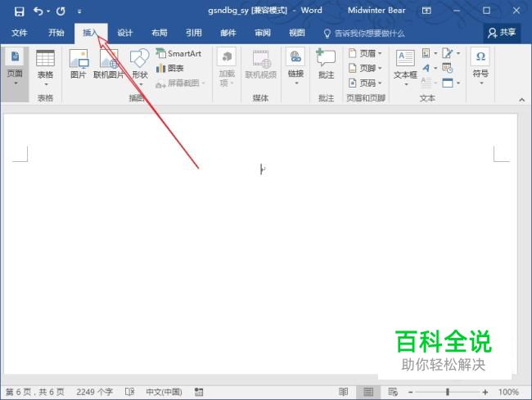Image resolution: width=532 pixels, height=400 pixels.
Task: Switch to Web Layout view
Action: pos(393,392)
